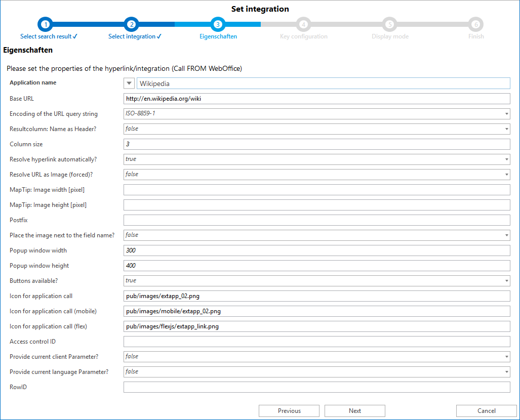The height and width of the screenshot is (420, 520).
Task: Cancel the integration wizard
Action: click(486, 411)
